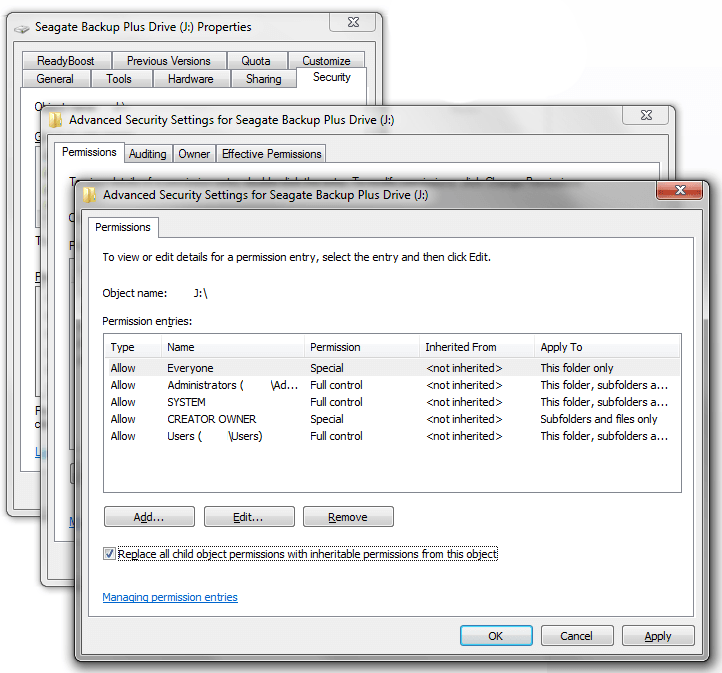
Task: Open Hardware tab in Properties window
Action: tap(191, 79)
